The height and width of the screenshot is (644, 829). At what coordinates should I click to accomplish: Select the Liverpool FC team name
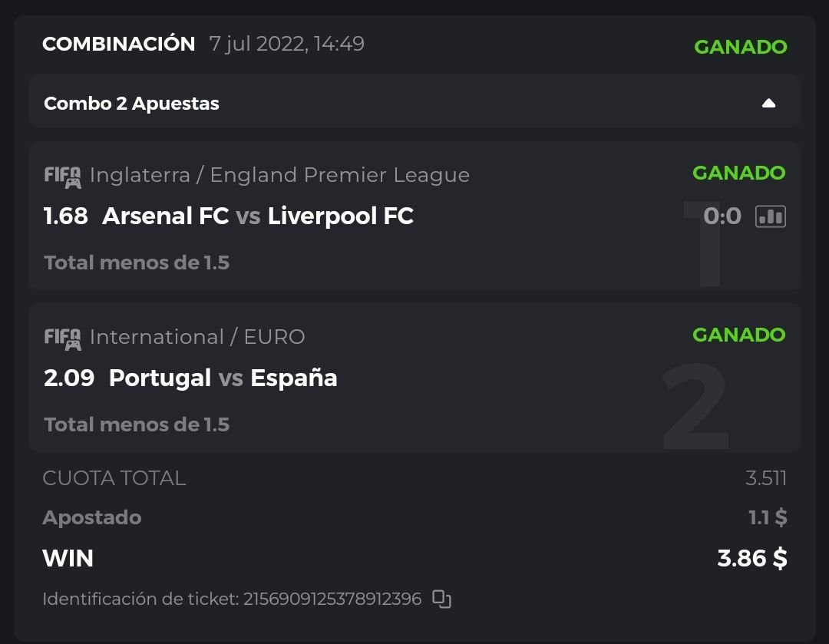(x=340, y=216)
